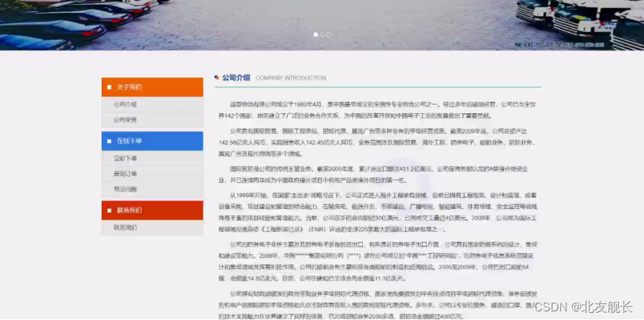Click the bullet icon before 公司介绍 heading

[x=216, y=78]
